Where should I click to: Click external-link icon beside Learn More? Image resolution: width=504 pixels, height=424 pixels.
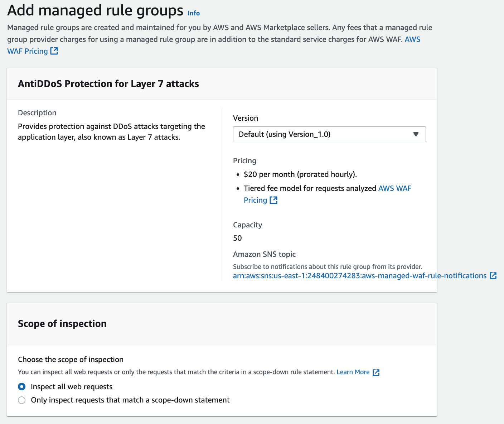pyautogui.click(x=376, y=372)
